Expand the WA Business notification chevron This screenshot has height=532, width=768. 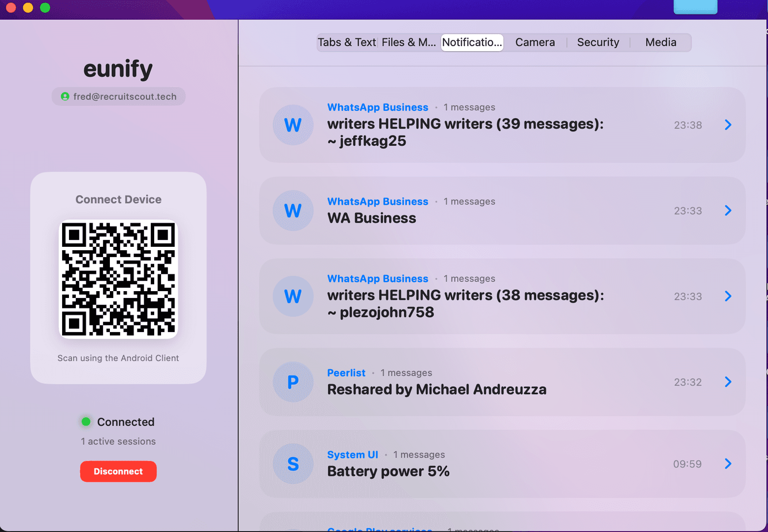728,211
